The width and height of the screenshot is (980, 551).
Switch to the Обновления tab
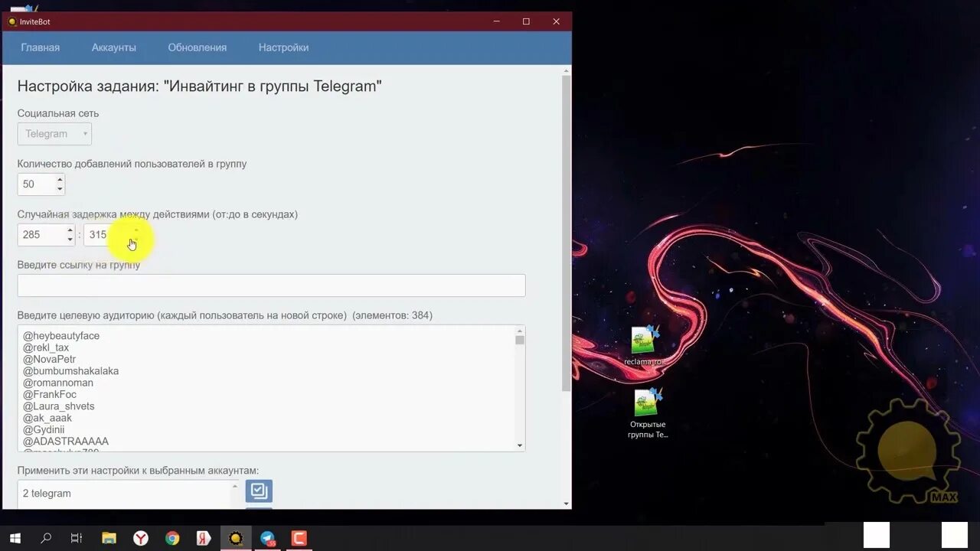tap(198, 47)
